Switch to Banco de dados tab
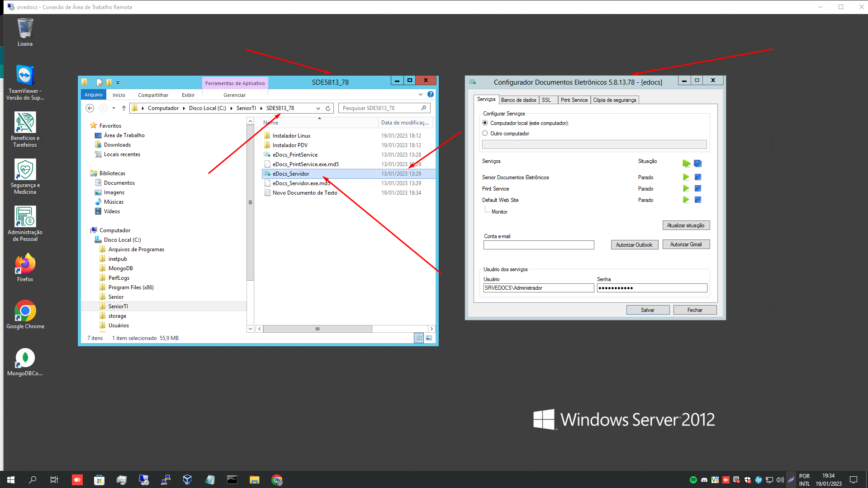Image resolution: width=868 pixels, height=488 pixels. pyautogui.click(x=519, y=100)
